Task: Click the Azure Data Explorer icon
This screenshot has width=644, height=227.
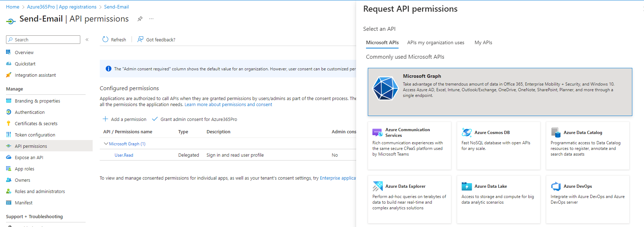Action: click(377, 186)
